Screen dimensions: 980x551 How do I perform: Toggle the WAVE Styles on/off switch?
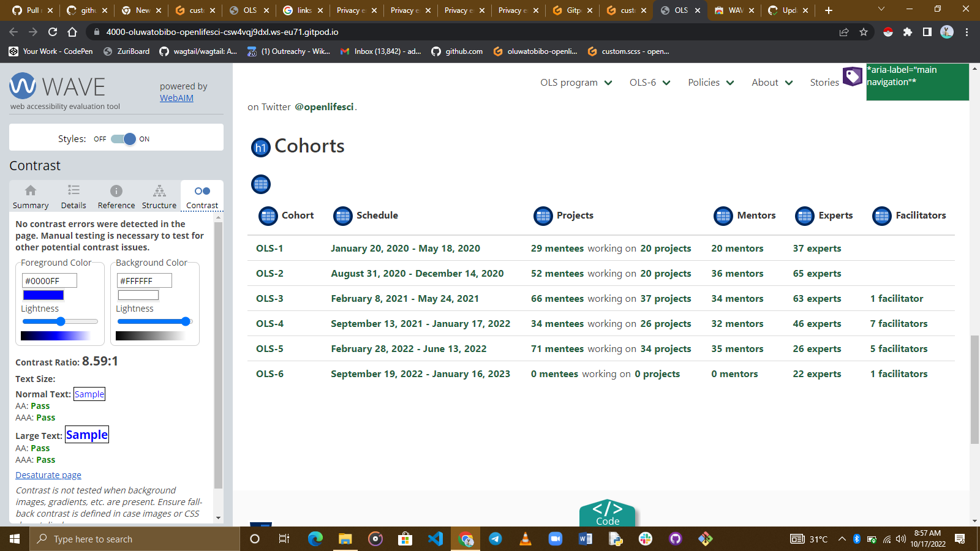123,139
